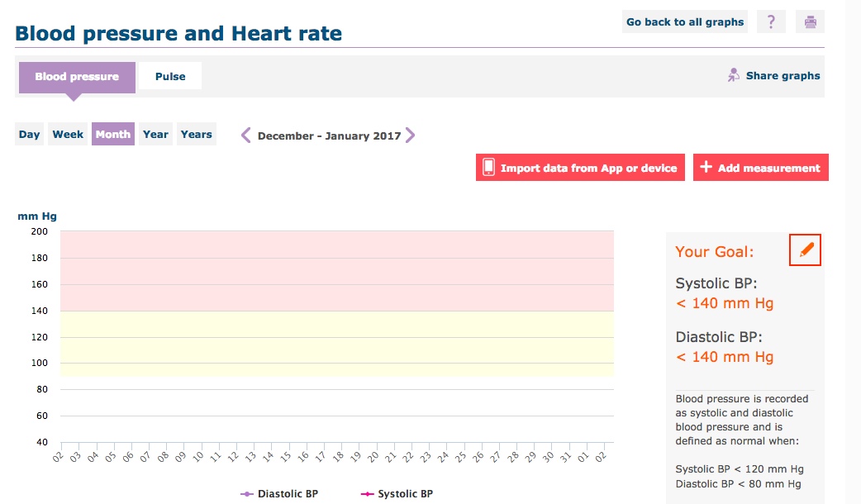Open the help question mark icon
861x504 pixels.
(x=771, y=22)
